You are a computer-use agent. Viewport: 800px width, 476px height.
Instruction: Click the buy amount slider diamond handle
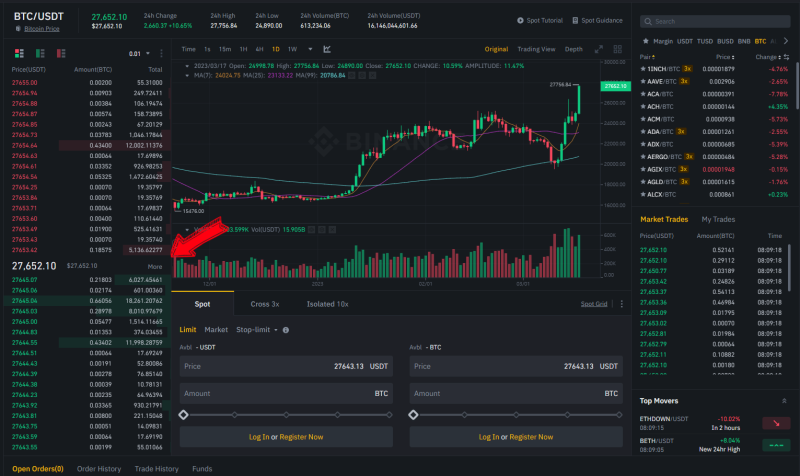click(x=184, y=415)
